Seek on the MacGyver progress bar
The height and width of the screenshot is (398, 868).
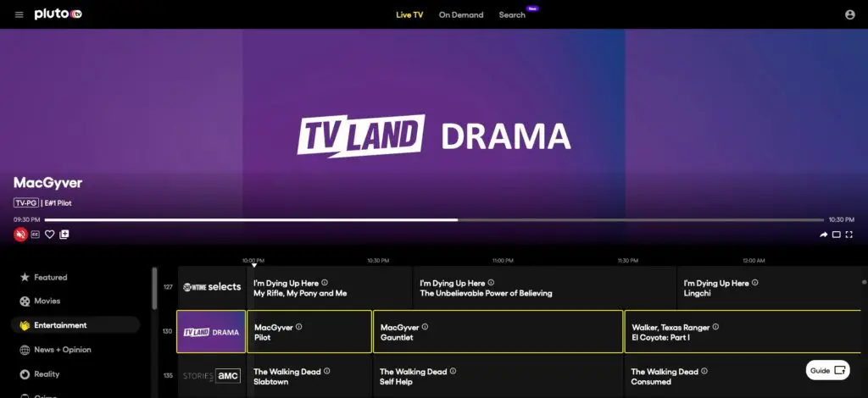point(434,219)
